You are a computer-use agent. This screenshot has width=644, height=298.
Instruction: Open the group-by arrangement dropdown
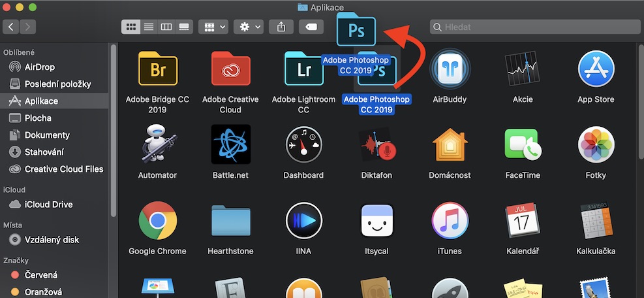click(x=213, y=27)
